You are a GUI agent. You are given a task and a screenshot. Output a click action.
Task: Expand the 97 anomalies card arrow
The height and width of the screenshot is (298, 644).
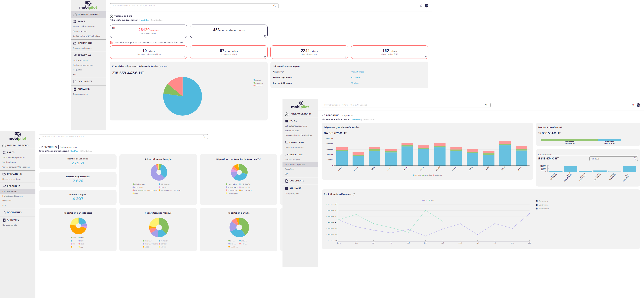coord(265,57)
